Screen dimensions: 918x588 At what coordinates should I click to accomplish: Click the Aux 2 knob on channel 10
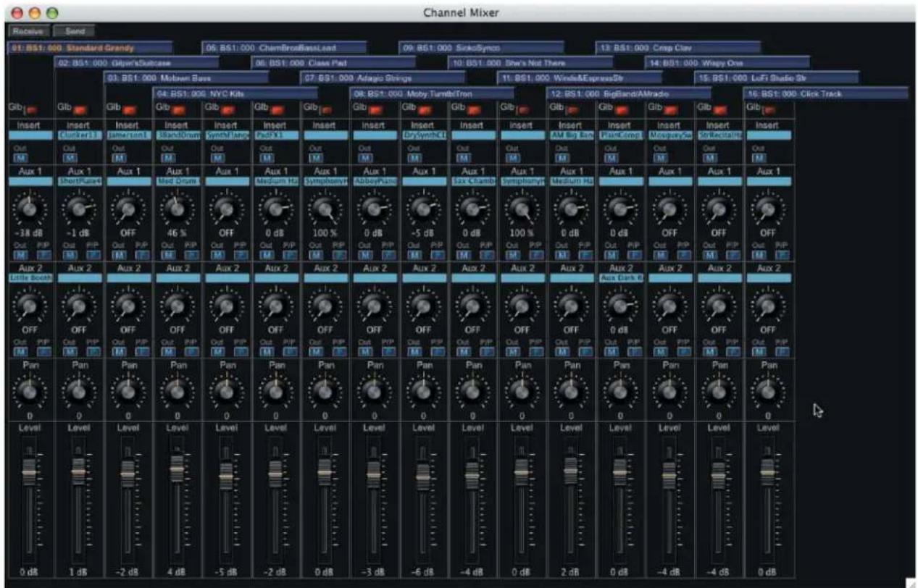click(472, 306)
